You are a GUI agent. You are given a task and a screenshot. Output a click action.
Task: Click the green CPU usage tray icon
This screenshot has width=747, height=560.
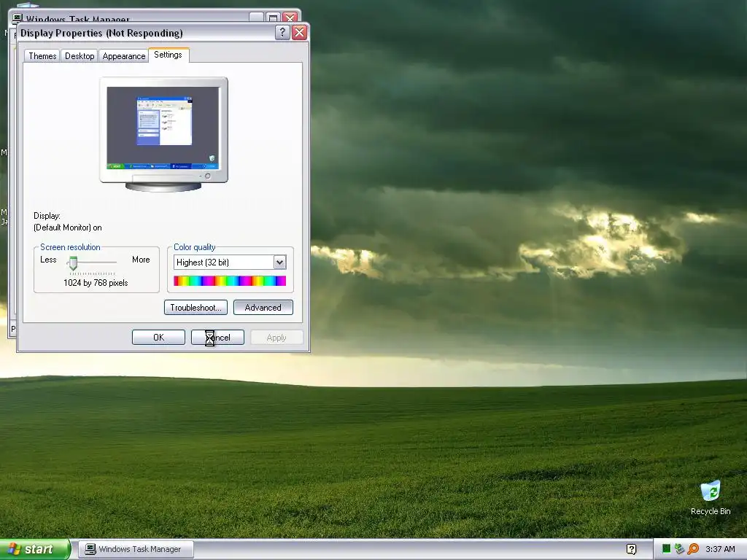[667, 549]
